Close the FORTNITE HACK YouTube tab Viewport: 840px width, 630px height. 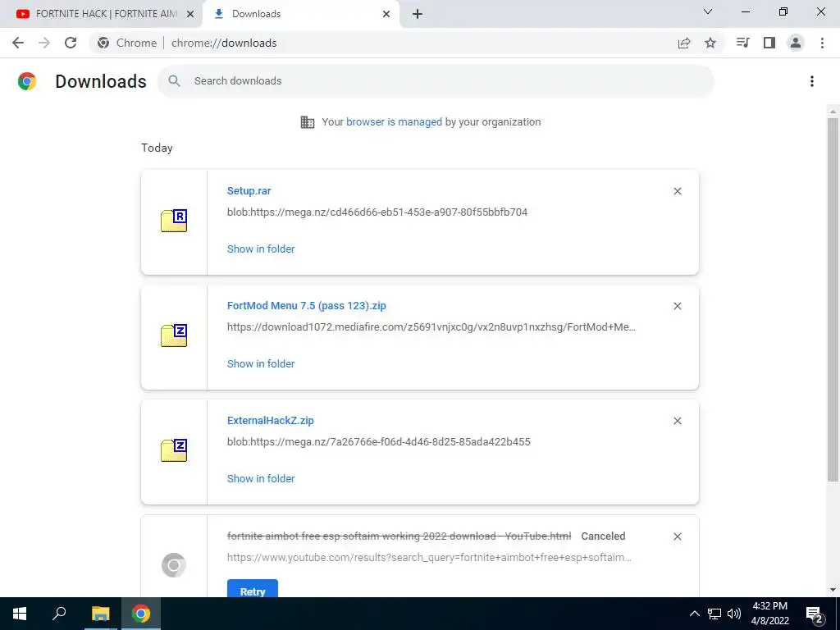190,14
